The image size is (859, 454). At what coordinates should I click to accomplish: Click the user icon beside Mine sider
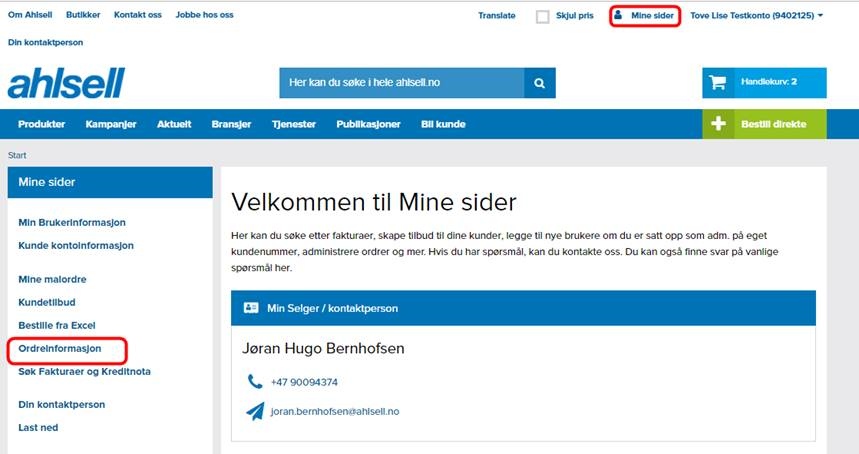[x=618, y=15]
